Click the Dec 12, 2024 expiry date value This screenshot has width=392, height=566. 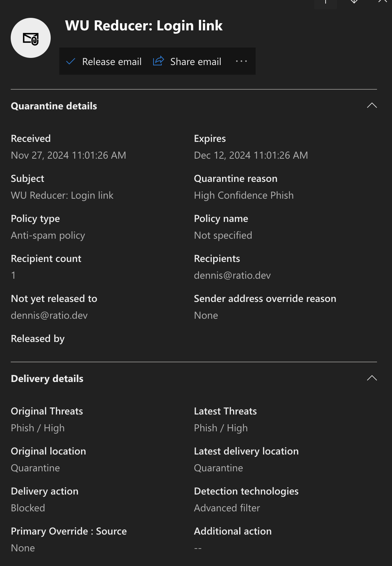(251, 155)
